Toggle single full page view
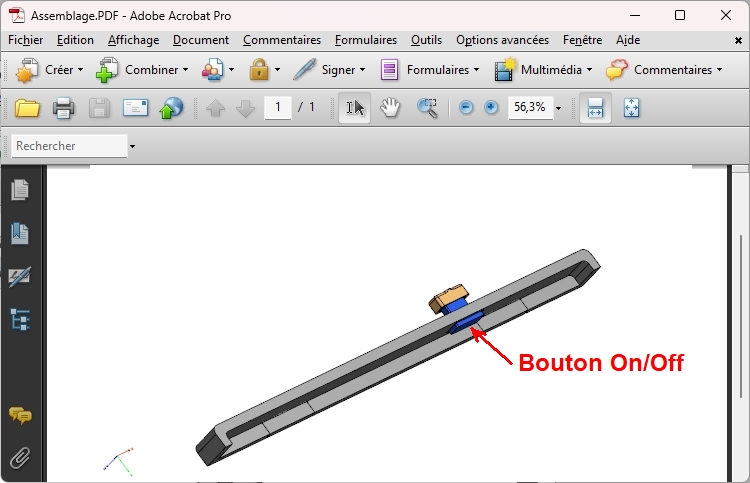Viewport: 750px width, 483px height. 632,108
